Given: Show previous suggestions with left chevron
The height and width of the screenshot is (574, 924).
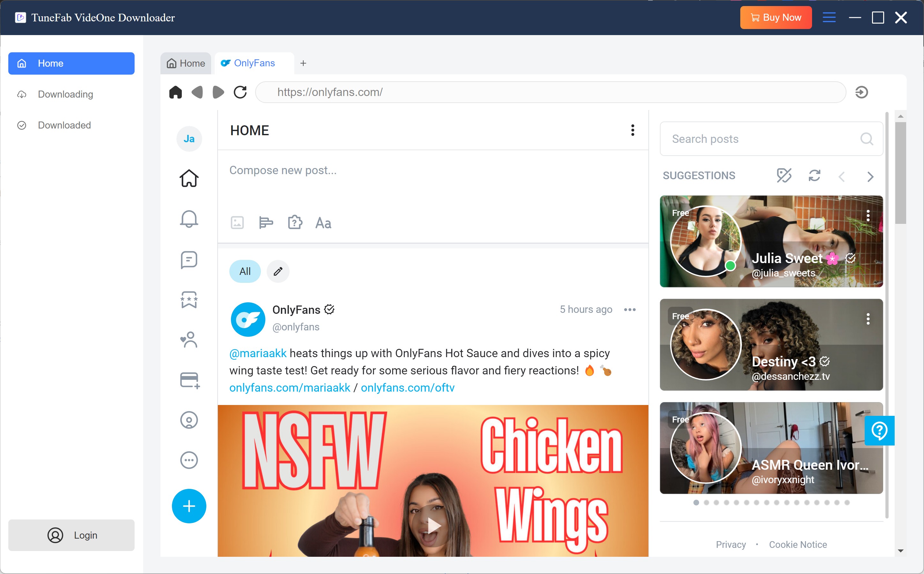Looking at the screenshot, I should click(x=842, y=177).
